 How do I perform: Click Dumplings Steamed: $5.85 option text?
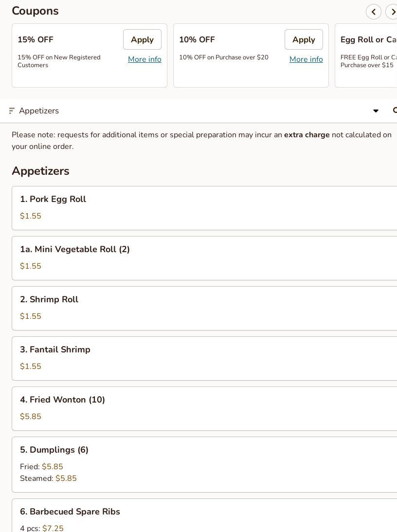tap(48, 478)
